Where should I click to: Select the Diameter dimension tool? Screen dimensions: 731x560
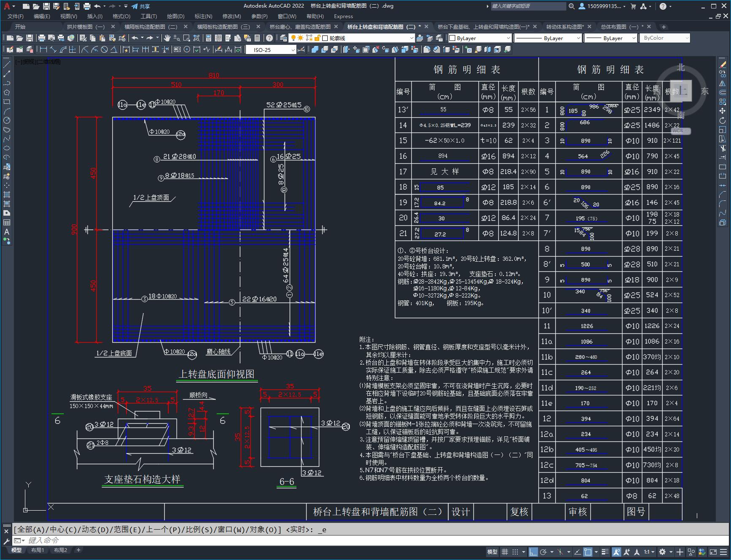tap(104, 49)
